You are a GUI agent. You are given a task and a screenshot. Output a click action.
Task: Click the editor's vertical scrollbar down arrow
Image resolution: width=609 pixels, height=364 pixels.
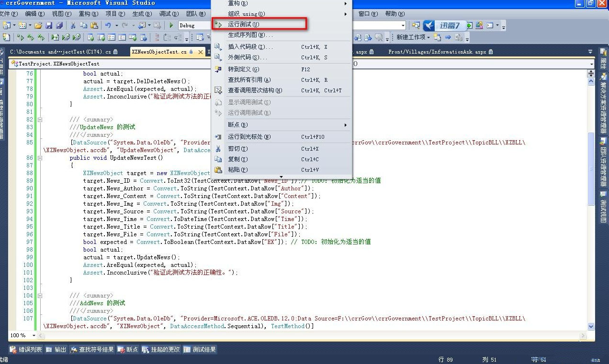pos(591,326)
